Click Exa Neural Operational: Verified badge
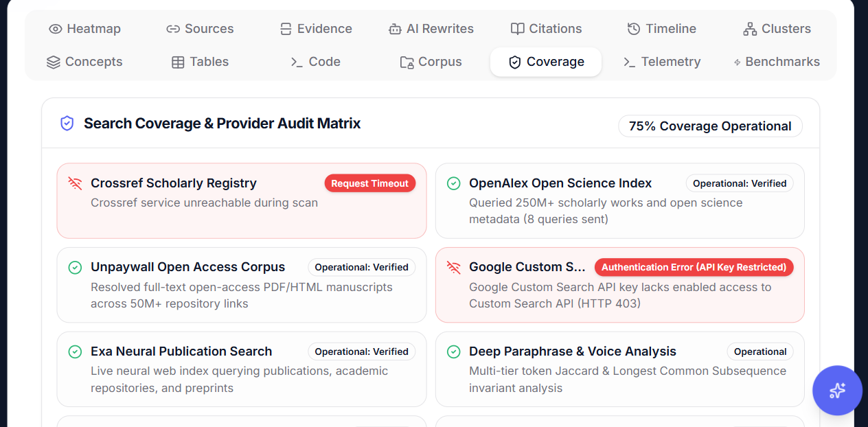The width and height of the screenshot is (868, 427). (x=361, y=351)
